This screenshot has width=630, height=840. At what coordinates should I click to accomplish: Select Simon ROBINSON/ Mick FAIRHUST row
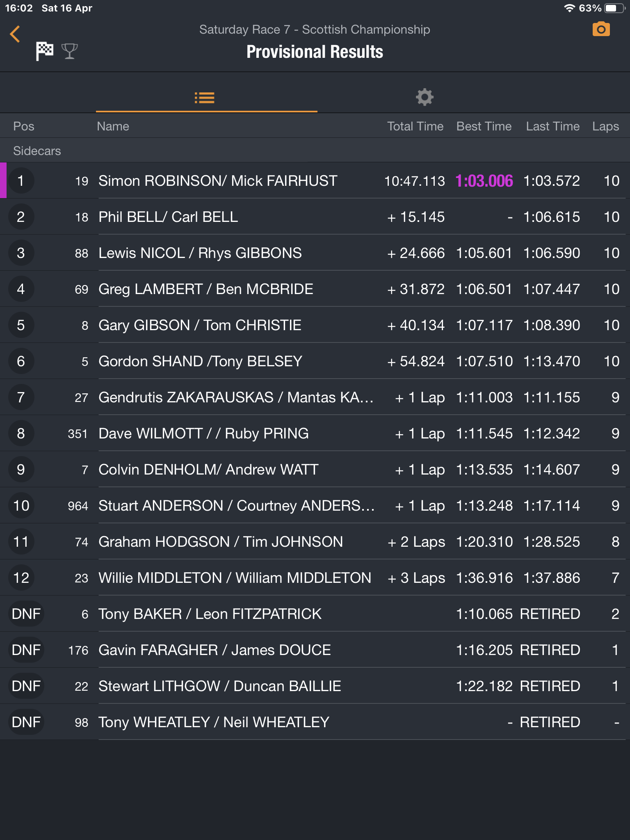(x=217, y=181)
